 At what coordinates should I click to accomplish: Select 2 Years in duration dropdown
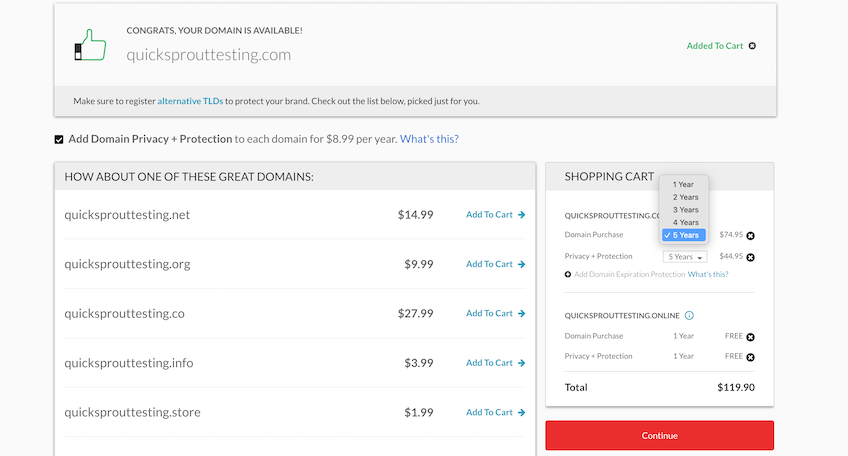684,197
